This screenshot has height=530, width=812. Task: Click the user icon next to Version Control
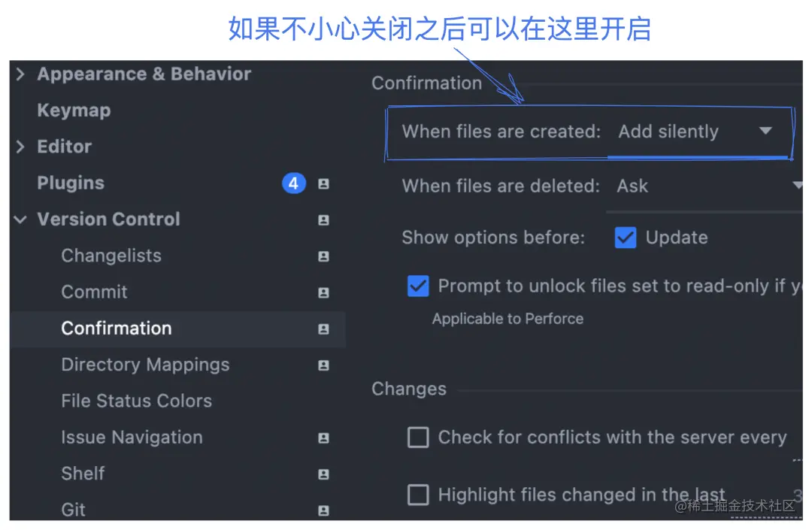323,220
